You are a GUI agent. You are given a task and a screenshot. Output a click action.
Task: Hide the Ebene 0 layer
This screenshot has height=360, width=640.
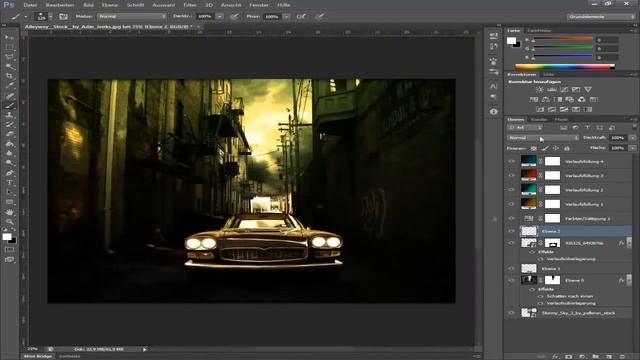pyautogui.click(x=511, y=280)
